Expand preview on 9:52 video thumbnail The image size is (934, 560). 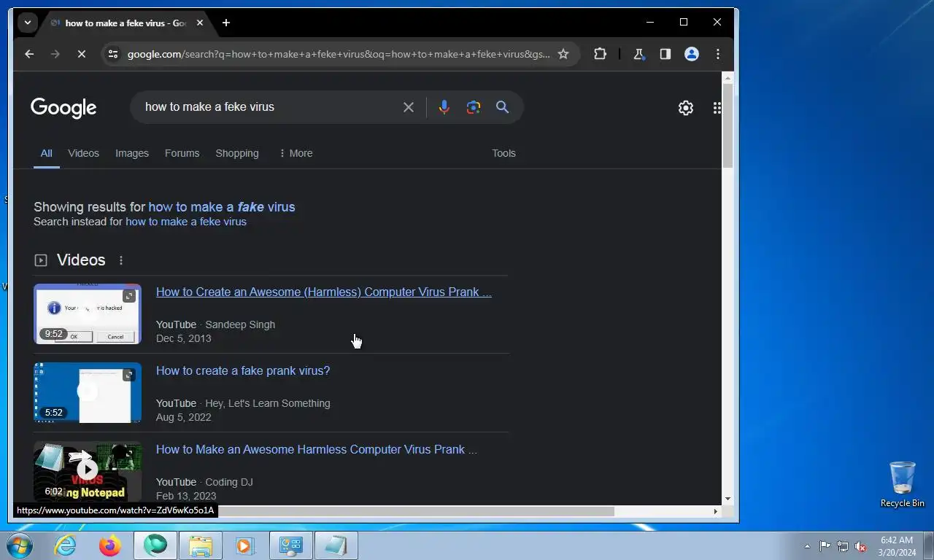coord(129,295)
